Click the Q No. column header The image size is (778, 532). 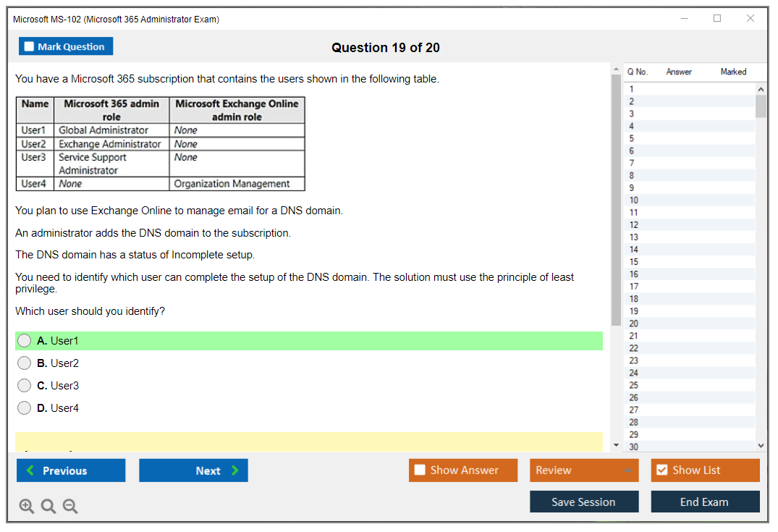click(638, 72)
